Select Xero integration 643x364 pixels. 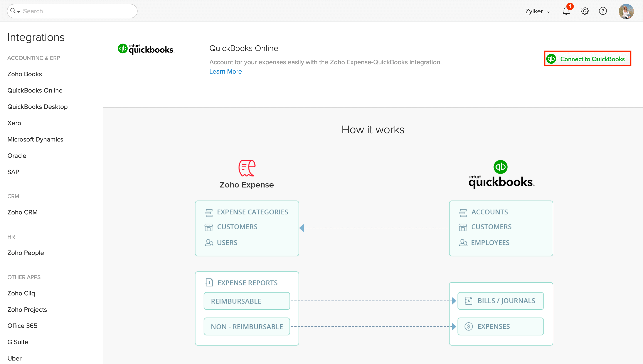[x=14, y=123]
